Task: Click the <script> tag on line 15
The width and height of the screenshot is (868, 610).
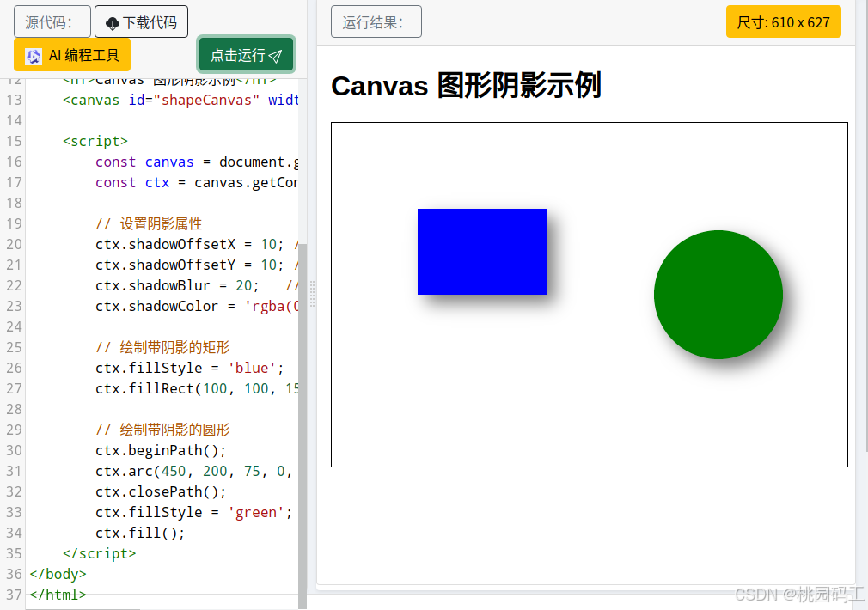Action: coord(95,141)
